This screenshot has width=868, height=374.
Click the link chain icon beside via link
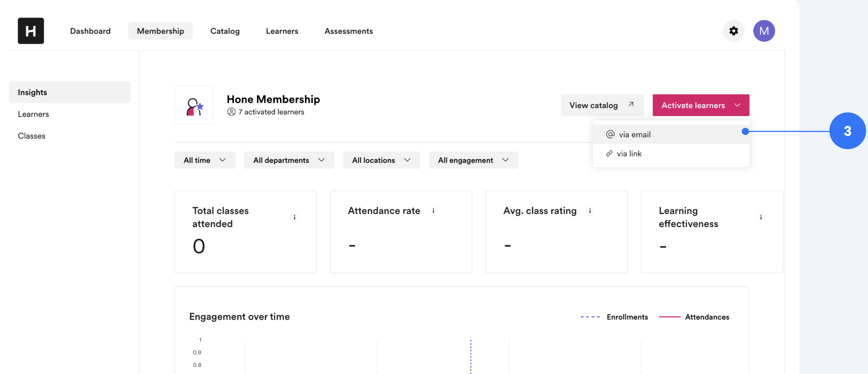[x=609, y=153]
